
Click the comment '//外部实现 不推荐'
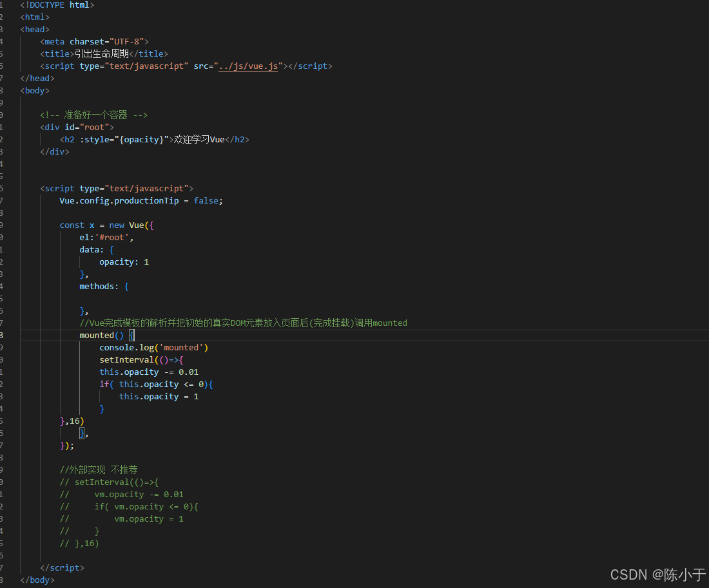[x=99, y=469]
